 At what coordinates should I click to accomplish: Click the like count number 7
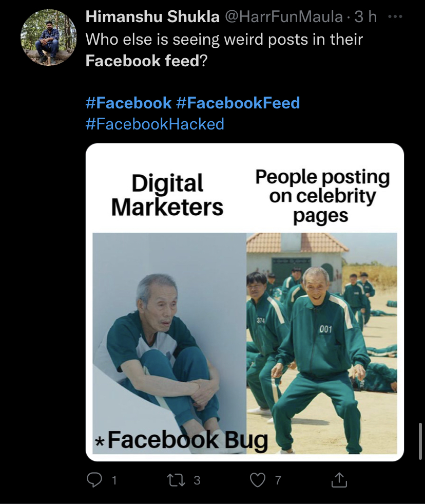[x=278, y=480]
